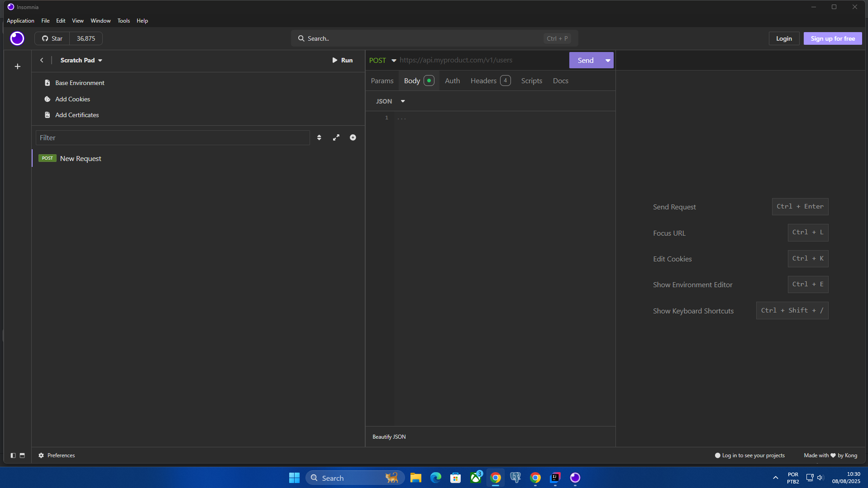Open the Help menu
Screen dimensions: 868x488
click(142, 21)
